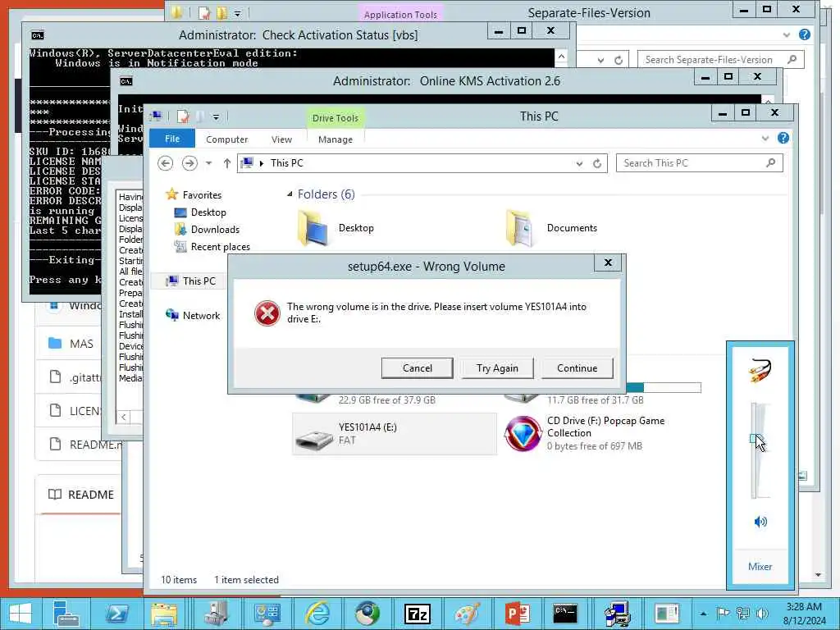The image size is (840, 630).
Task: Click the Action Center flag tray icon
Action: [x=723, y=614]
